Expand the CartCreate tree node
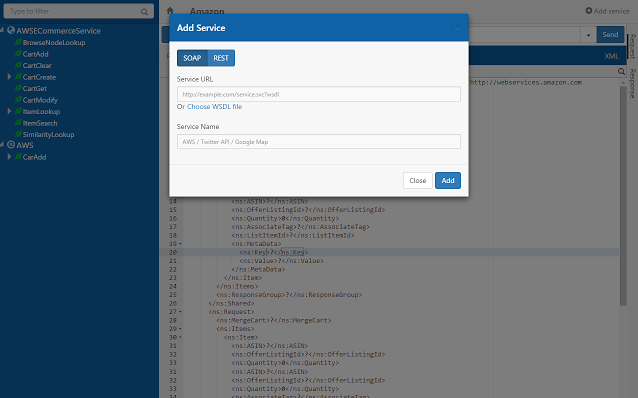 9,77
